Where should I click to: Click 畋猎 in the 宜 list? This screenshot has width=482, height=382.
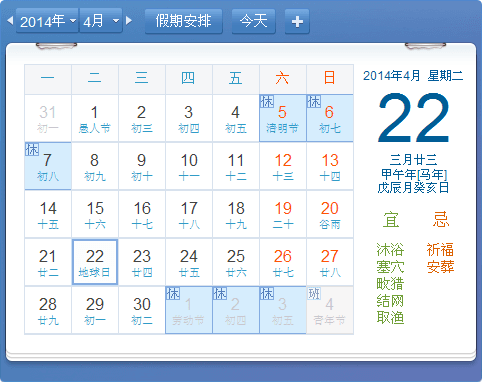tap(390, 284)
